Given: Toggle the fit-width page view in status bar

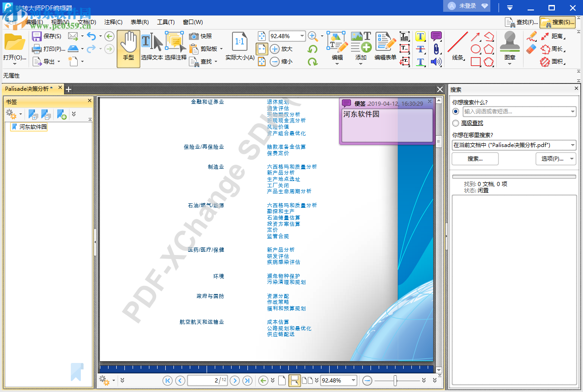Looking at the screenshot, I should point(295,381).
